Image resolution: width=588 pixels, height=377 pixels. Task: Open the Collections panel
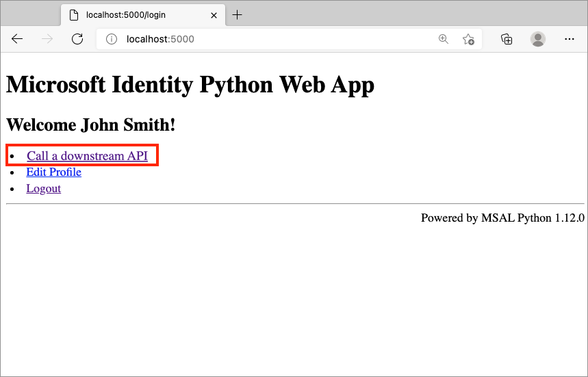pyautogui.click(x=507, y=39)
